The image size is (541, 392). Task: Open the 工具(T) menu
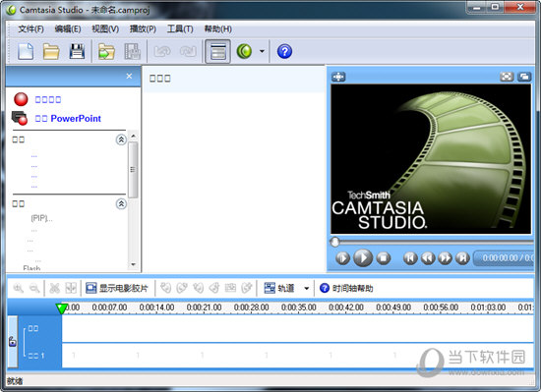point(180,28)
